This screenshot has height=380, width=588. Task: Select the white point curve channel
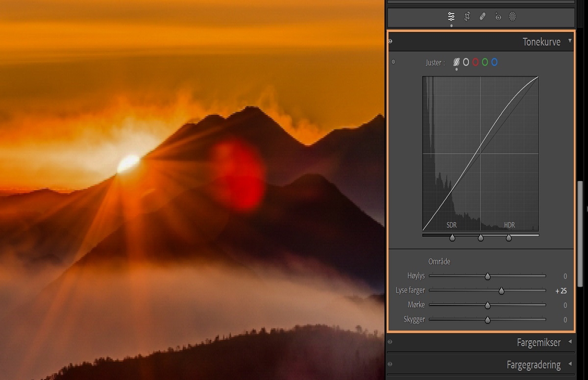click(465, 62)
